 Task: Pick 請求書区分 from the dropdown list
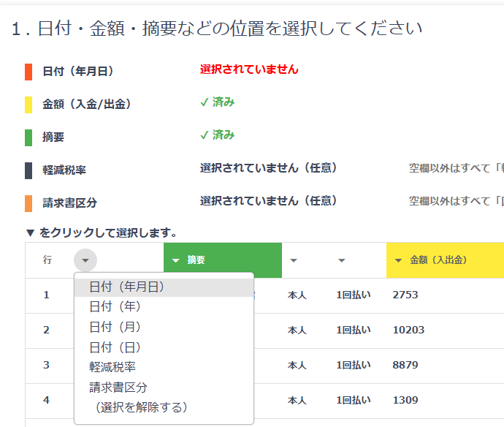tap(164, 388)
